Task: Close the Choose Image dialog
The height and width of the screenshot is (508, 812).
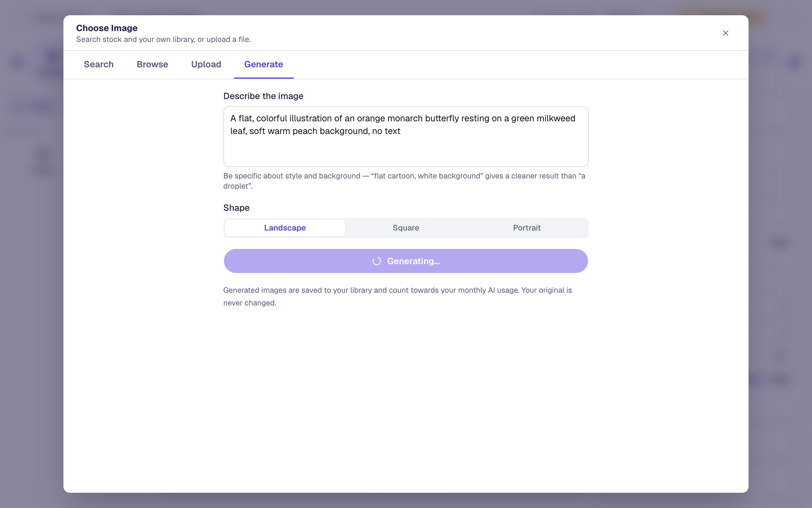Action: 725,33
